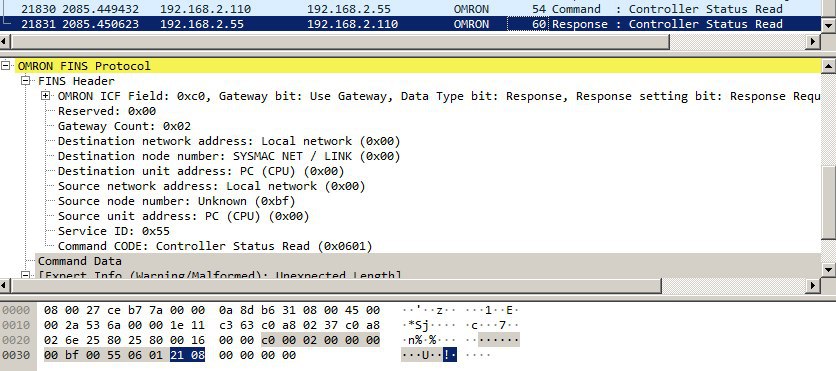
Task: Click source IP 192.168.2.55 in row 21831
Action: (202, 24)
